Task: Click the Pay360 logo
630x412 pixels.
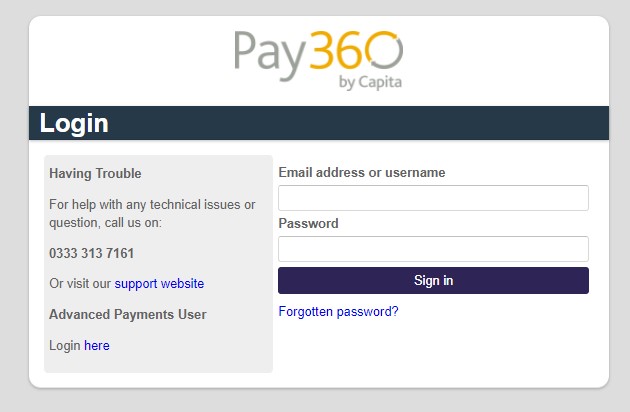Action: coord(318,60)
